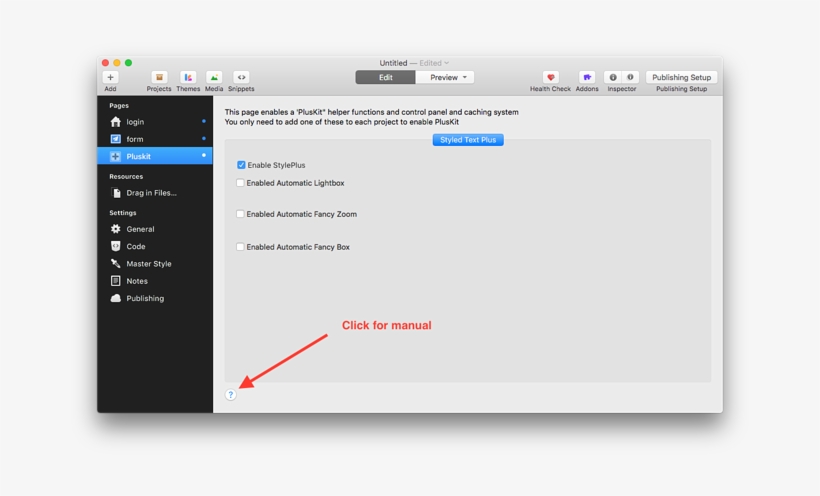Run Health Check heart icon
Viewport: 820px width, 496px height.
(x=550, y=77)
